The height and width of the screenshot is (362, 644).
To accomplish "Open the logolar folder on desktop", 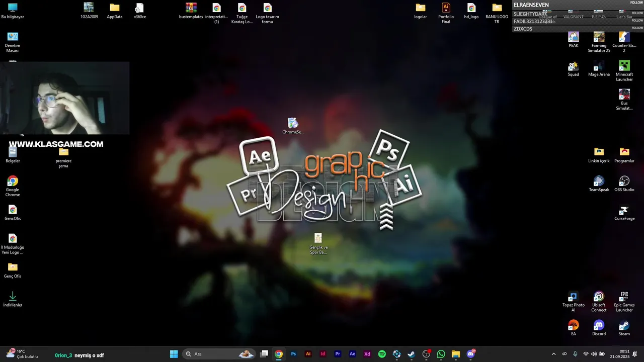I will 421,11.
